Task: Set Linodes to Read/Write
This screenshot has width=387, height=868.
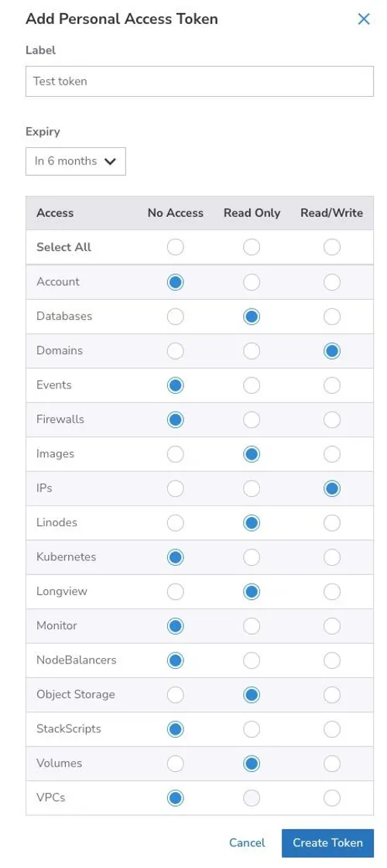Action: tap(332, 522)
